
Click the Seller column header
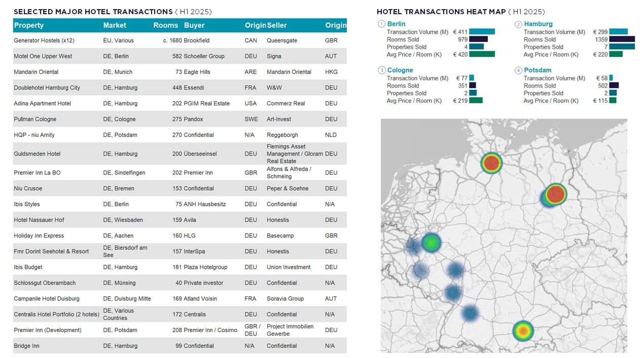(x=277, y=25)
